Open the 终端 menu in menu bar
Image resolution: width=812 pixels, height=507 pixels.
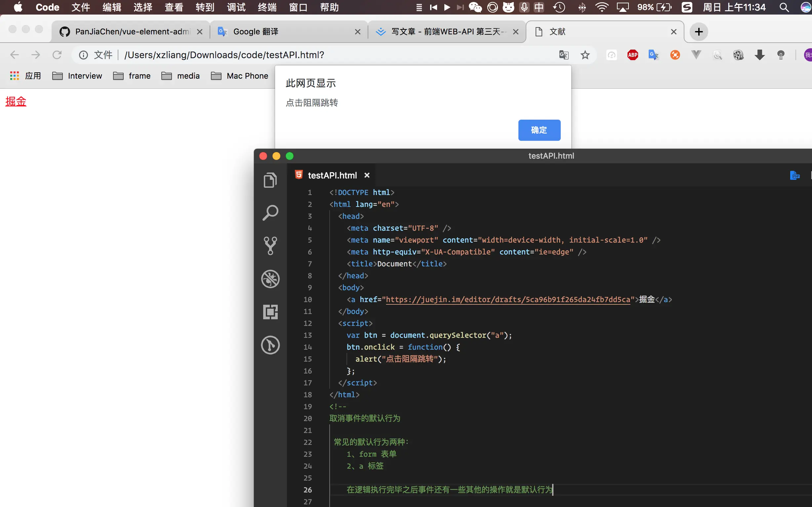tap(267, 7)
